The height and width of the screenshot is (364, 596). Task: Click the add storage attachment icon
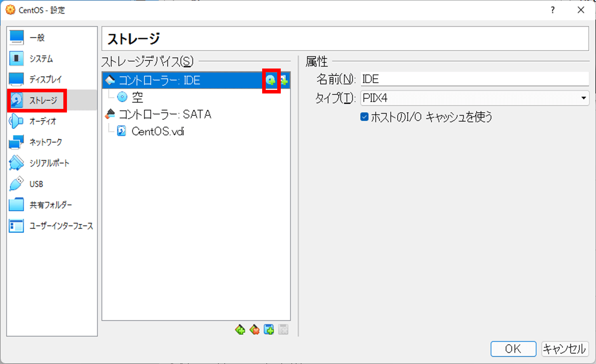269,330
